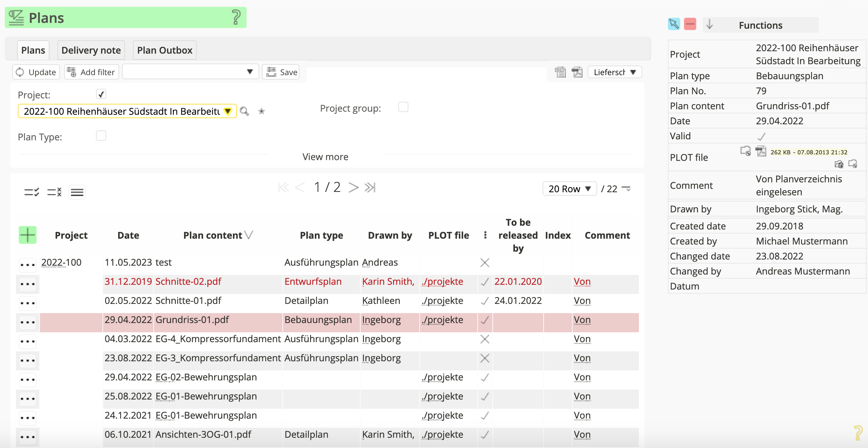Click the green add plan plus icon
The width and height of the screenshot is (868, 448).
pyautogui.click(x=27, y=235)
